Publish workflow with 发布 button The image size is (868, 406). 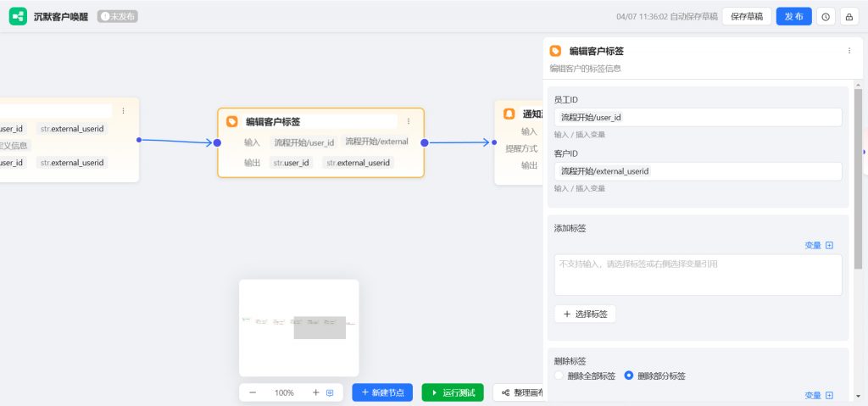[x=793, y=17]
